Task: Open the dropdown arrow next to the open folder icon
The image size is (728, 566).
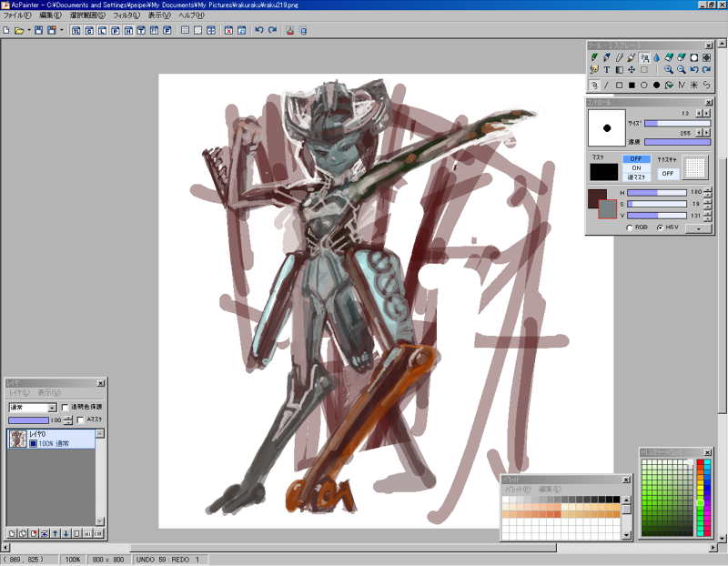Action: (x=28, y=30)
